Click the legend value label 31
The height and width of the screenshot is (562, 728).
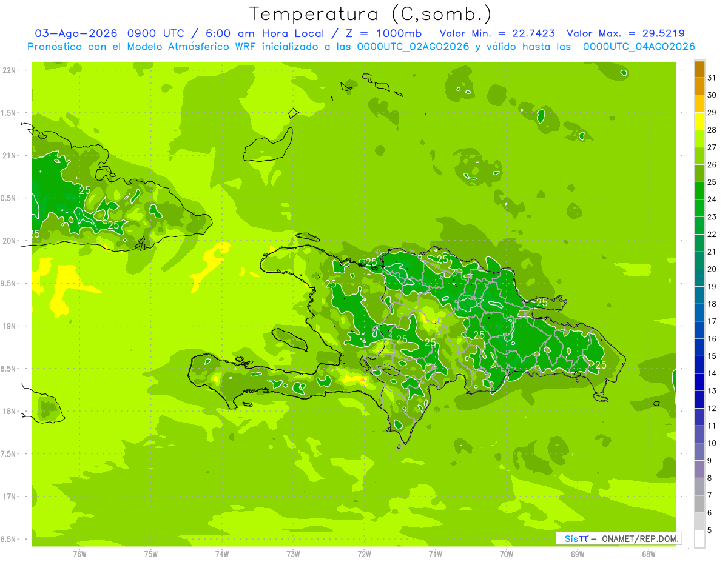click(x=712, y=78)
